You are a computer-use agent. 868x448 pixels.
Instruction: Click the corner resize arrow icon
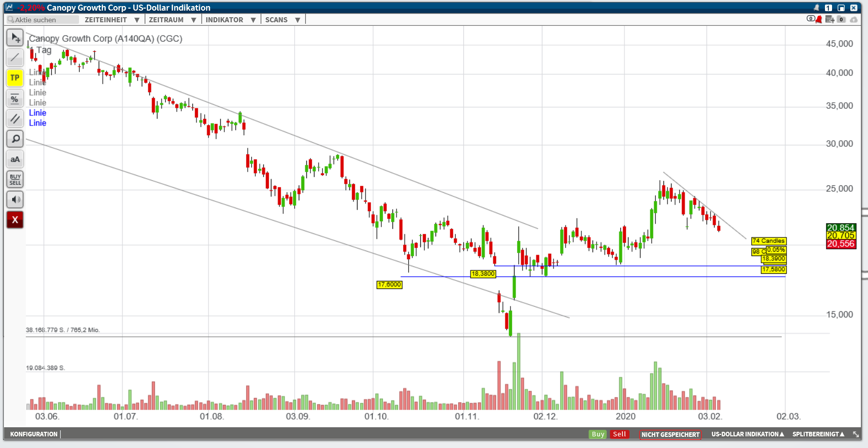coord(856,434)
